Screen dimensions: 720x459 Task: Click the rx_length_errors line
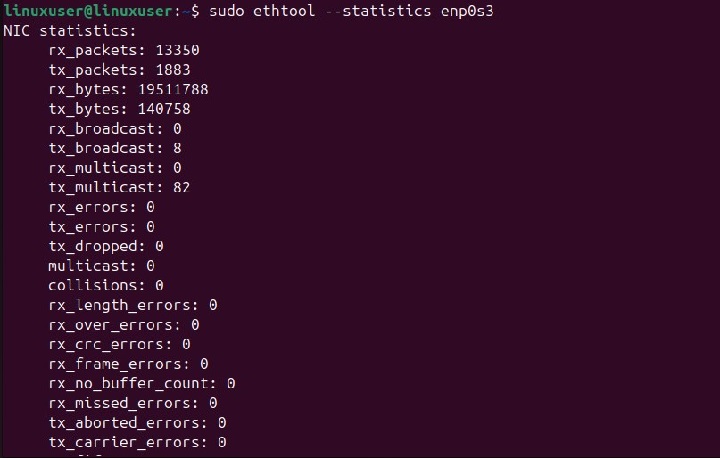coord(132,304)
